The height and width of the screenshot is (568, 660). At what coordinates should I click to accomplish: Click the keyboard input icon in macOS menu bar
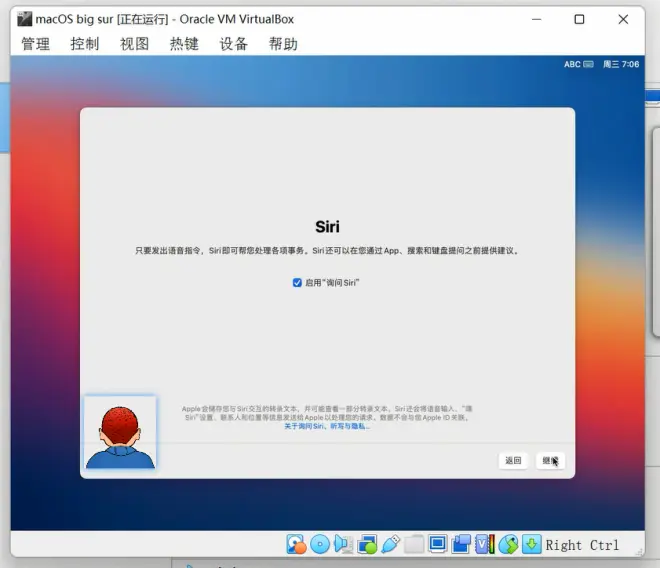tap(588, 64)
